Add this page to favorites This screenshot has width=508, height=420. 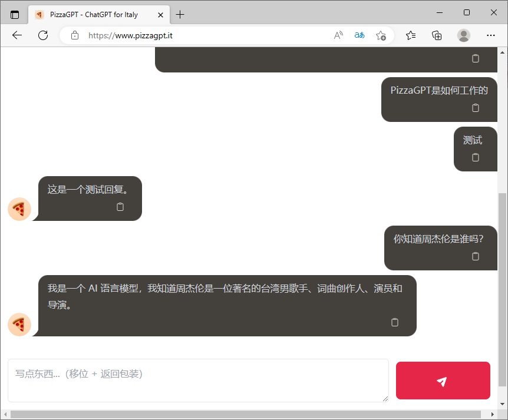click(x=381, y=35)
